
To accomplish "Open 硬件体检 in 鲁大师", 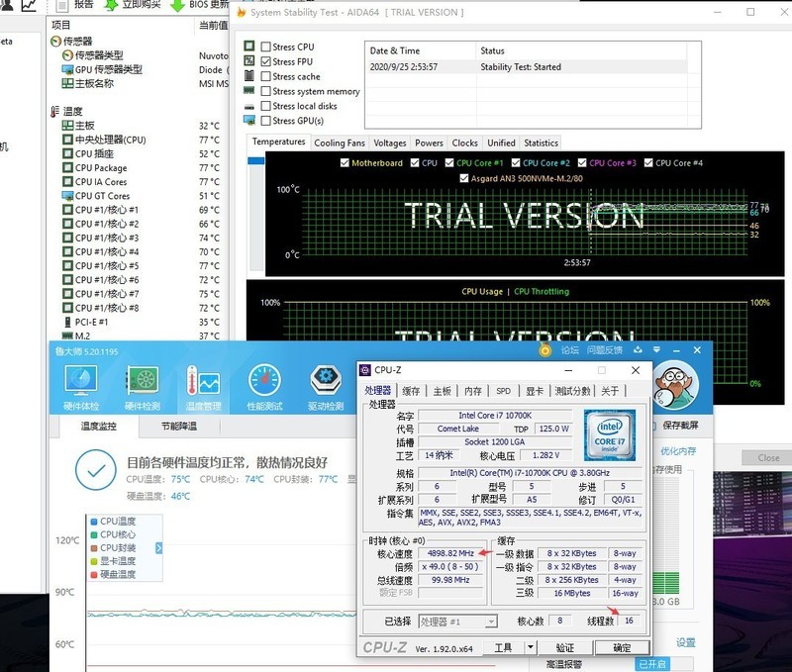I will 81,386.
